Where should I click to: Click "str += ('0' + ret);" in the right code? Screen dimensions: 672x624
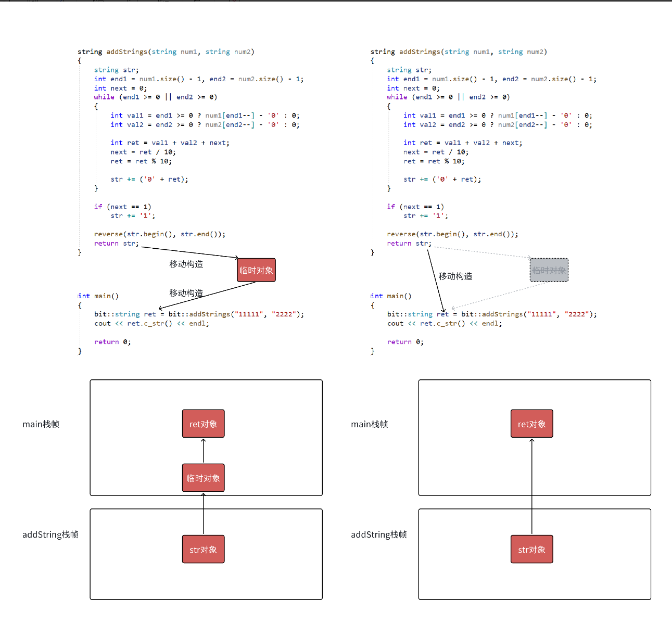click(x=442, y=179)
